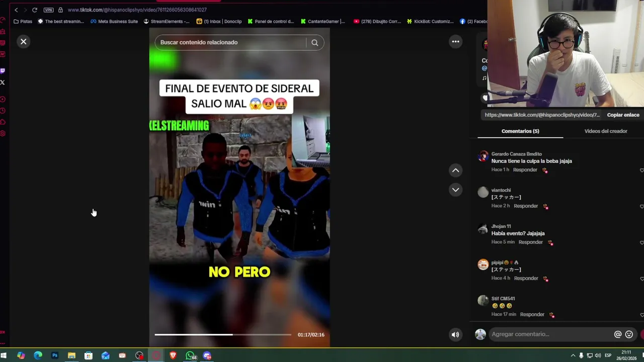
Task: Like viantochi's sticker comment
Action: 641,206
